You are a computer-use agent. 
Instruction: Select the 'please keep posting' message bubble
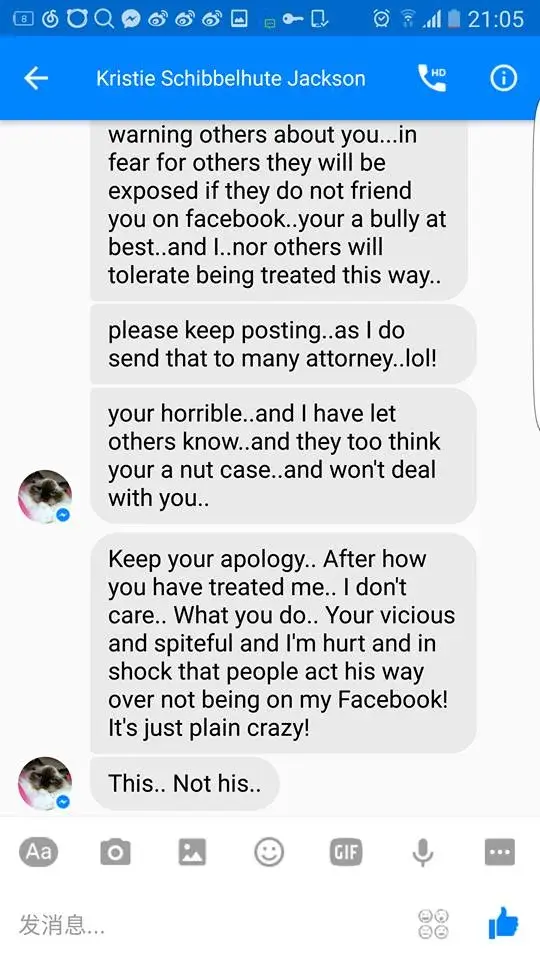coord(283,344)
